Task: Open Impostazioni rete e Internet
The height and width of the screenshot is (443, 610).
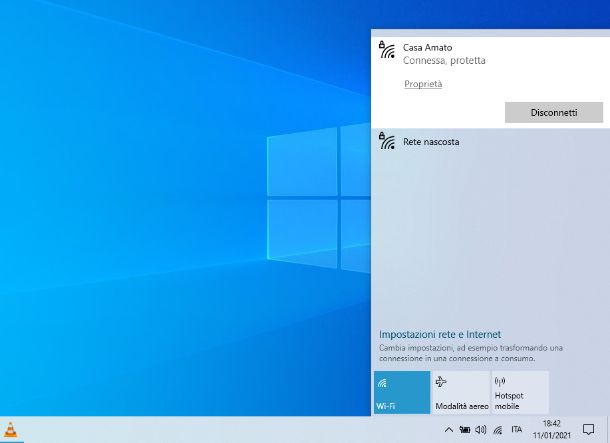Action: [x=439, y=334]
